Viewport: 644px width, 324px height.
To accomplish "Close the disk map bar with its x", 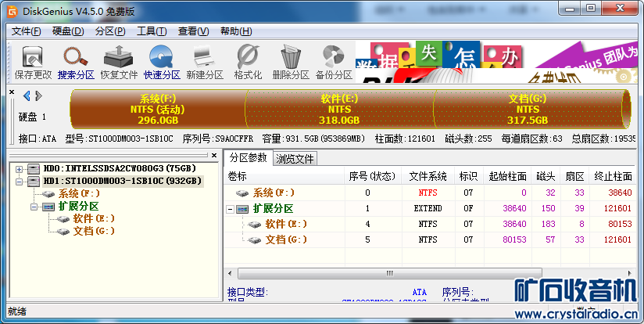I will (12, 92).
